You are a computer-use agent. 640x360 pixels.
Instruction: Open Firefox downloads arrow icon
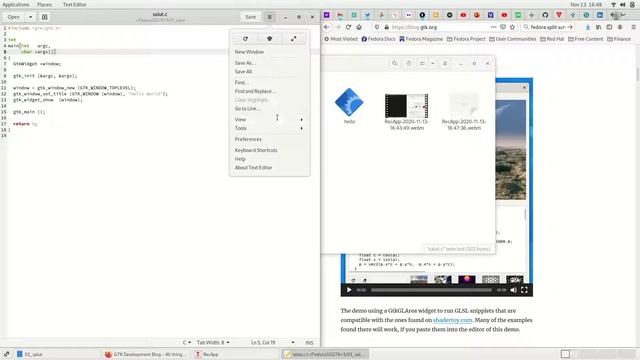click(x=587, y=27)
